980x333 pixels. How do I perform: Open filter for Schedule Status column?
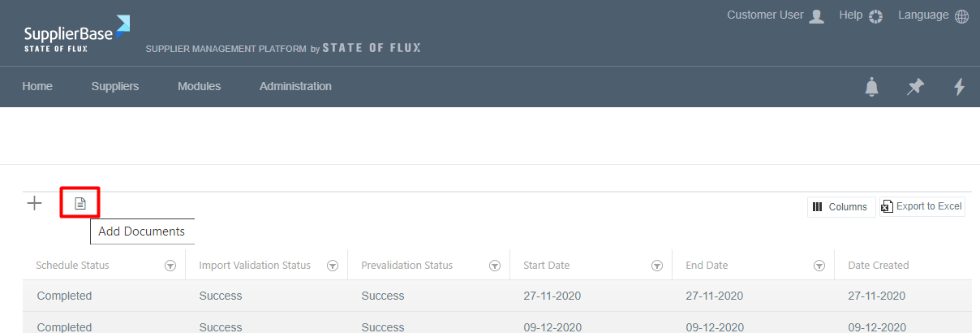coord(170,266)
